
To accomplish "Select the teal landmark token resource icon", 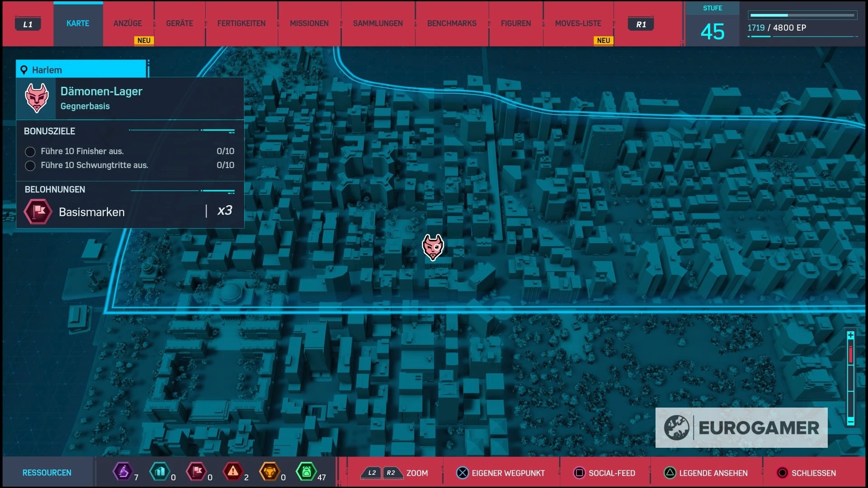I will [x=159, y=472].
